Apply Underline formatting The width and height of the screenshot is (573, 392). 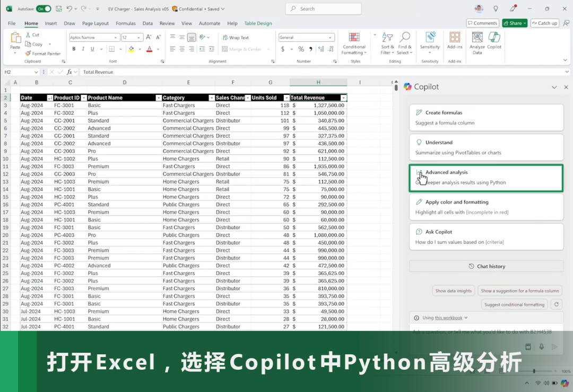(92, 49)
